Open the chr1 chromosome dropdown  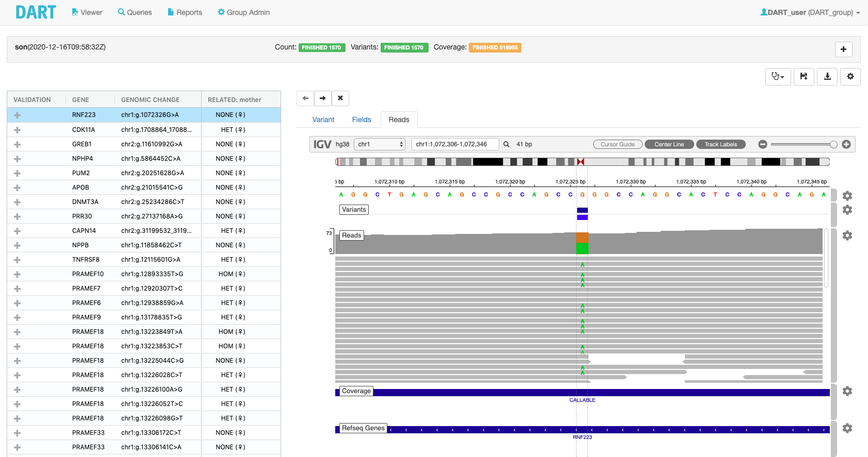(380, 144)
